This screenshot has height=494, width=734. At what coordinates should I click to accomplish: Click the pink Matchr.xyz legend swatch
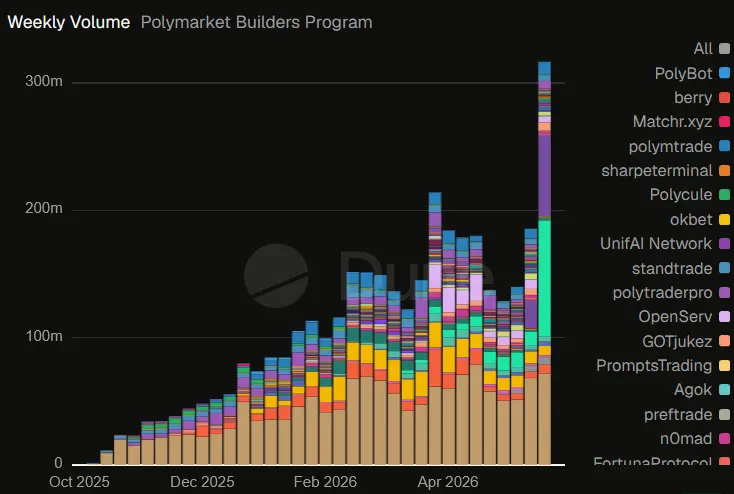[724, 122]
